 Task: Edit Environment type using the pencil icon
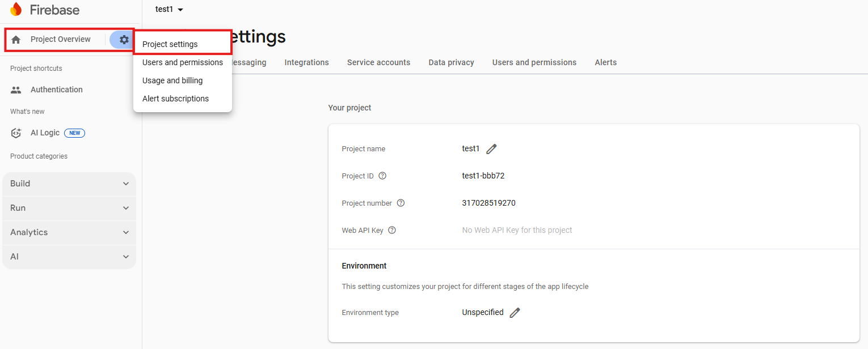click(515, 313)
